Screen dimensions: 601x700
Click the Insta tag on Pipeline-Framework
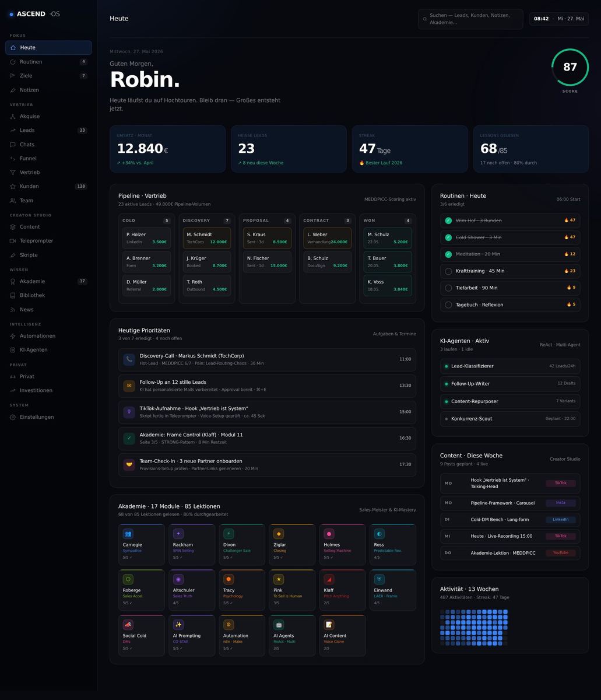[x=560, y=503]
